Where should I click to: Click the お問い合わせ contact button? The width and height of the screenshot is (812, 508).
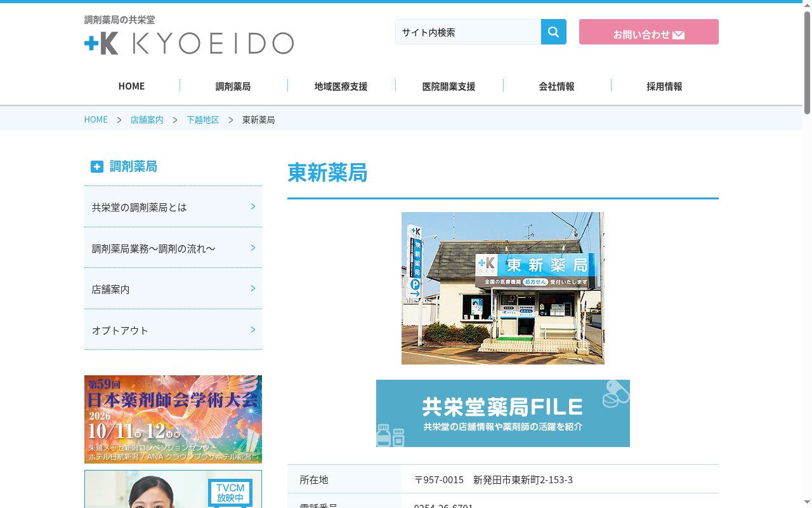coord(649,32)
